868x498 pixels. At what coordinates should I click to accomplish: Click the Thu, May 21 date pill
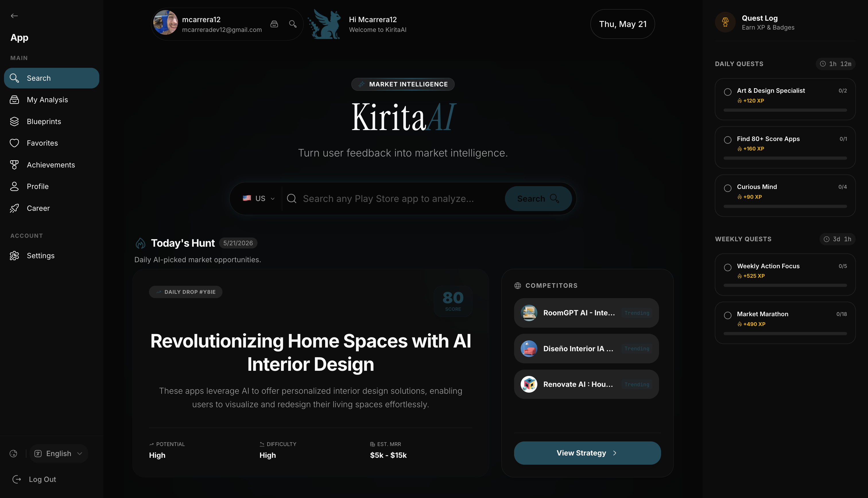point(623,24)
